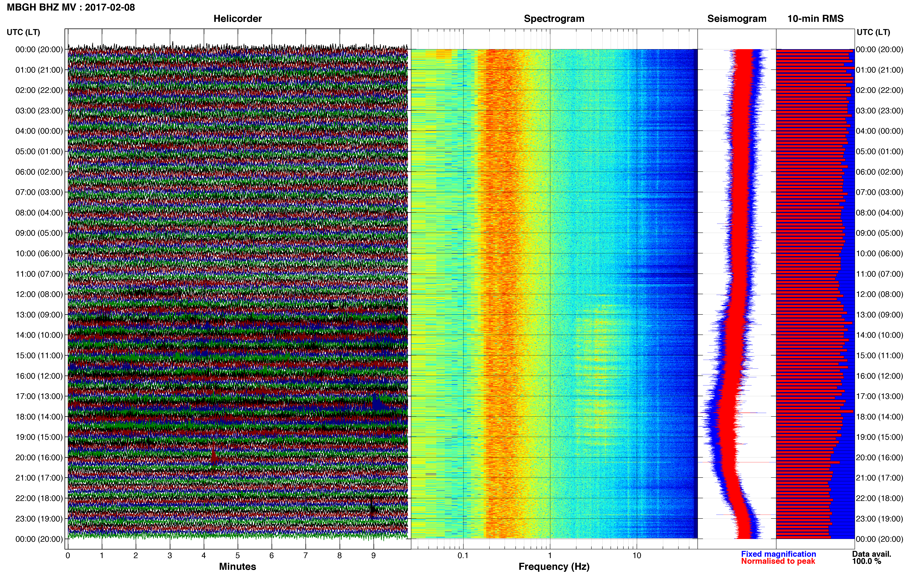
Task: Click the '0.1' frequency tick label
Action: [463, 555]
